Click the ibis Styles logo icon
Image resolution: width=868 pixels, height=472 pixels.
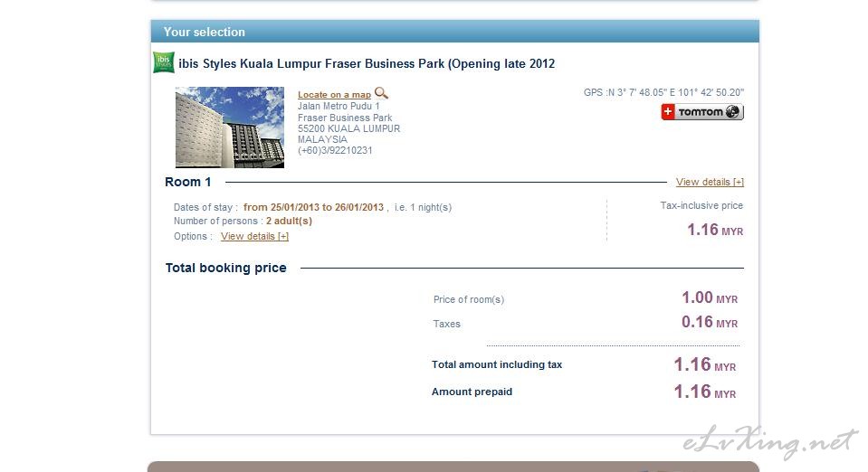click(164, 62)
